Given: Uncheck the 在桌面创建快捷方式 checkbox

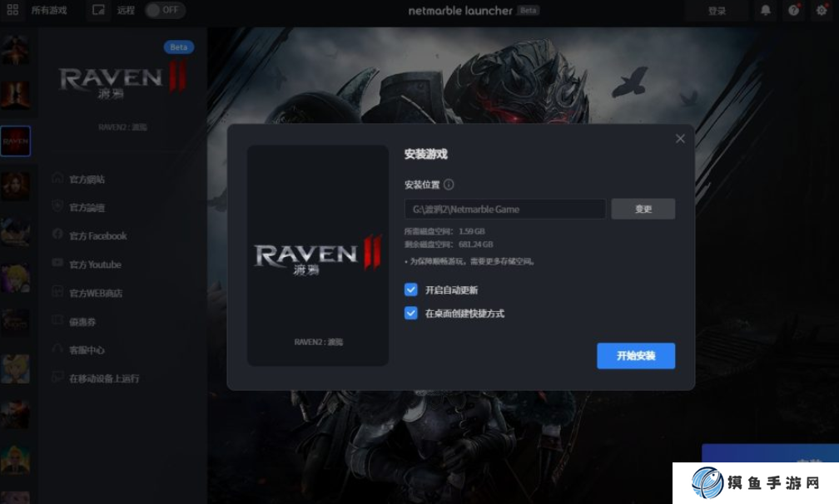Looking at the screenshot, I should [x=410, y=314].
